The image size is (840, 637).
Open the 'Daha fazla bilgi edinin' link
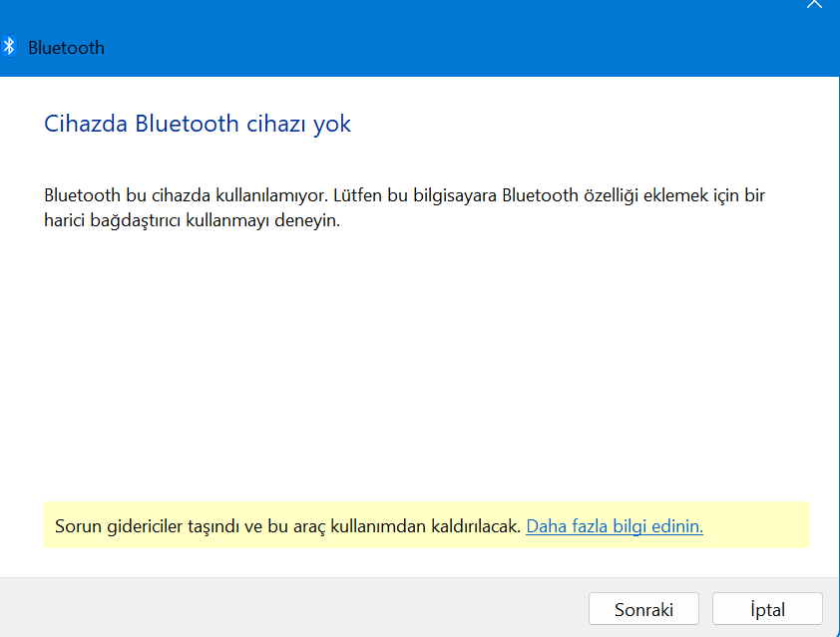(615, 526)
